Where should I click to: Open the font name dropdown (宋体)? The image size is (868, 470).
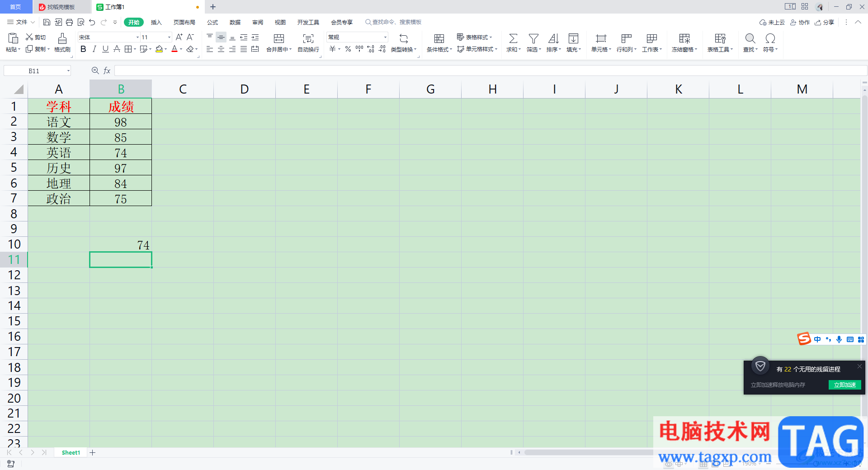[x=137, y=37]
